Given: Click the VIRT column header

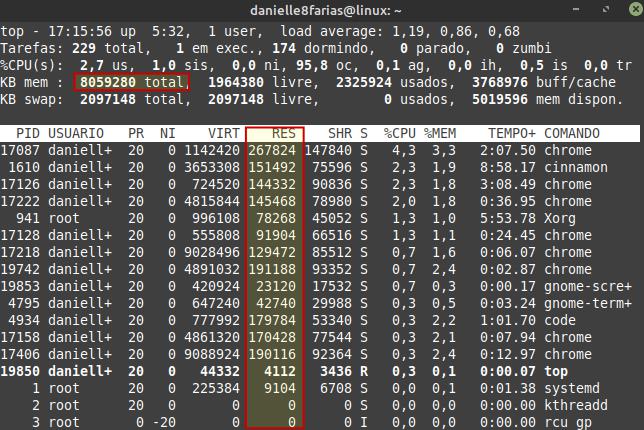Looking at the screenshot, I should (225, 133).
